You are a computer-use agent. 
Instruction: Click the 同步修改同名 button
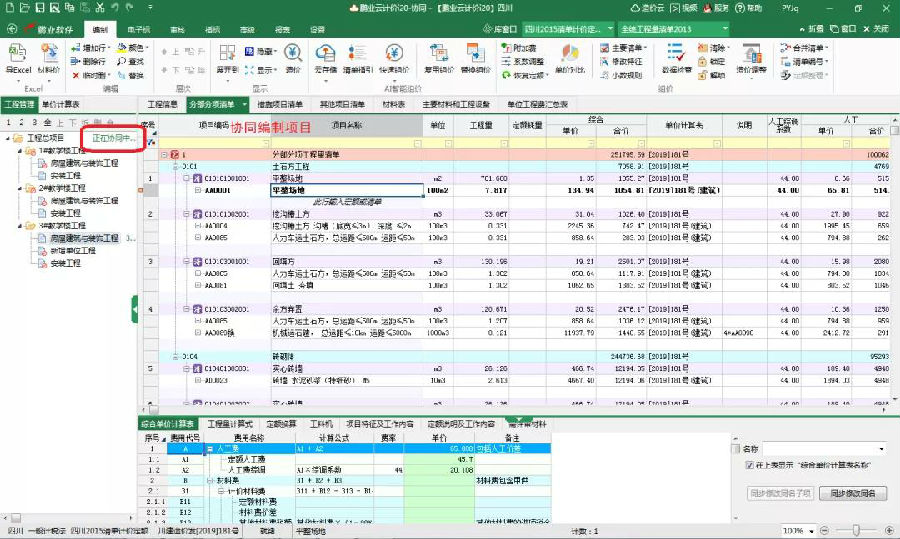pos(852,493)
